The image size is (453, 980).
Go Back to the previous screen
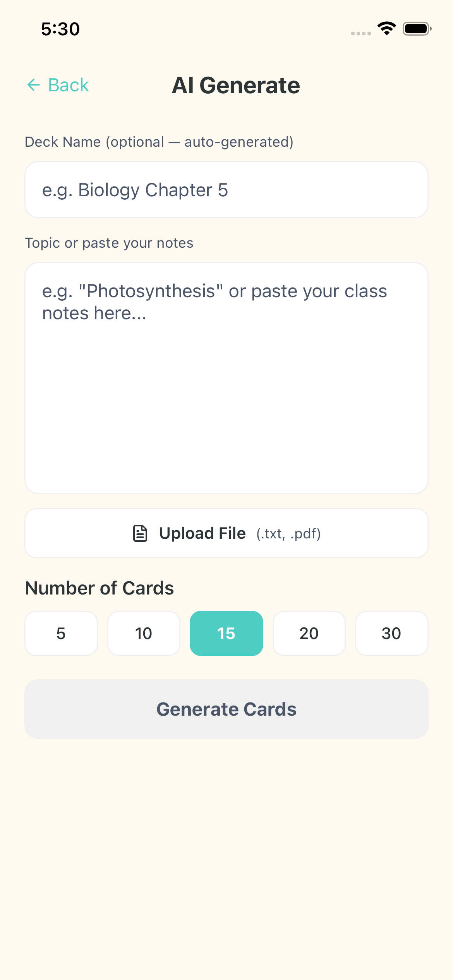pyautogui.click(x=58, y=85)
